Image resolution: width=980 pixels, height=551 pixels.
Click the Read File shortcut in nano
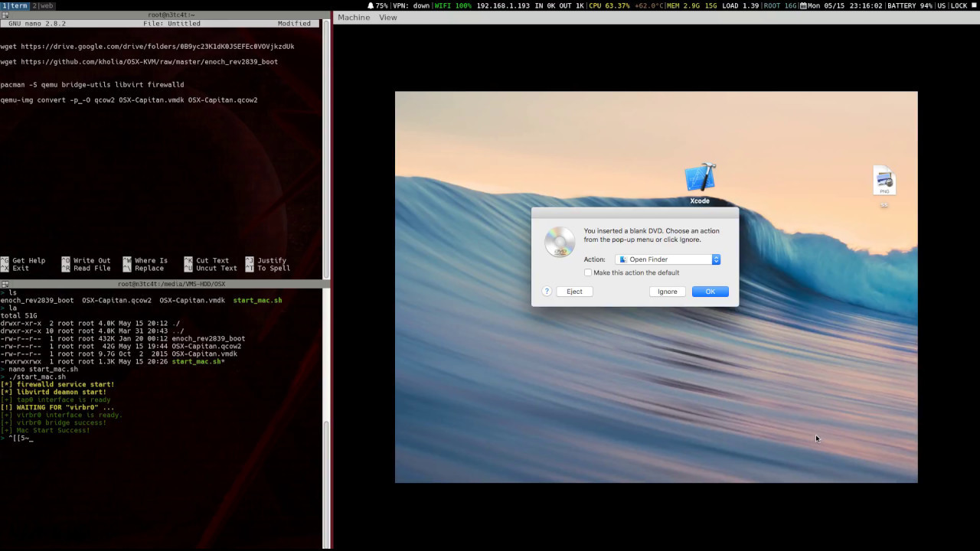pos(86,269)
